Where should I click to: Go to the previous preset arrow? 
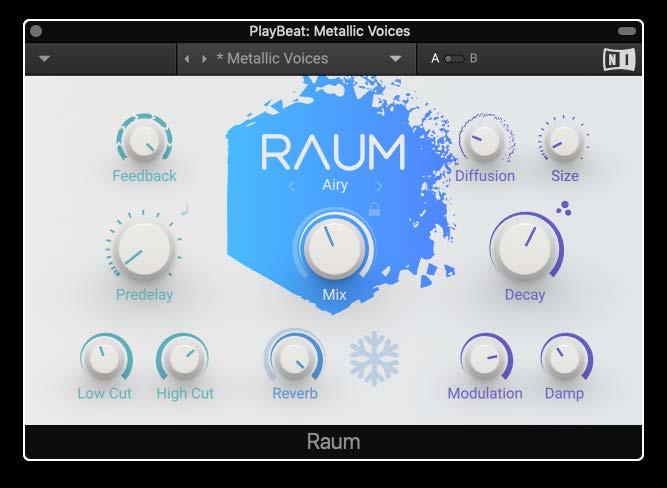[187, 59]
